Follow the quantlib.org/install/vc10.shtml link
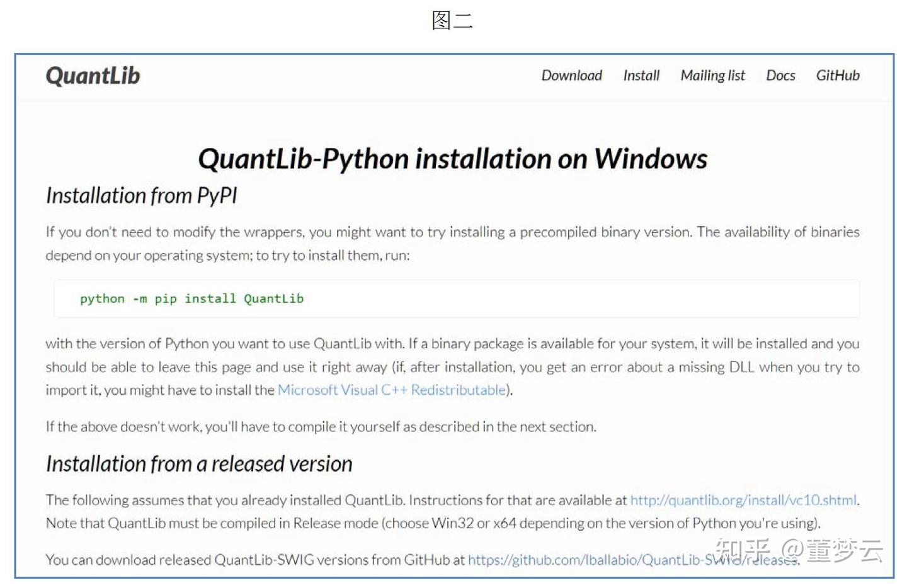This screenshot has height=588, width=907. 743,500
